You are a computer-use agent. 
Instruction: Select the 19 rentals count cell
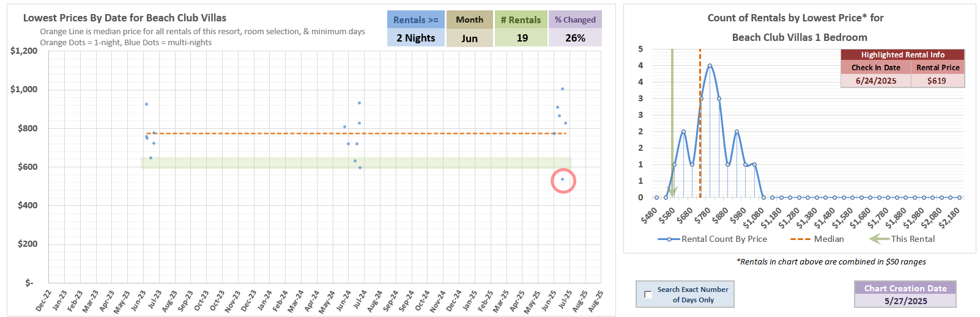521,38
